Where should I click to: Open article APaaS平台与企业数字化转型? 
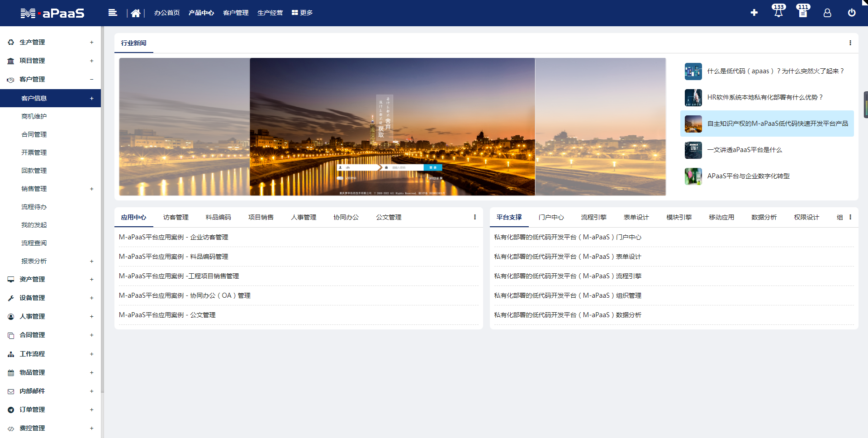click(748, 176)
